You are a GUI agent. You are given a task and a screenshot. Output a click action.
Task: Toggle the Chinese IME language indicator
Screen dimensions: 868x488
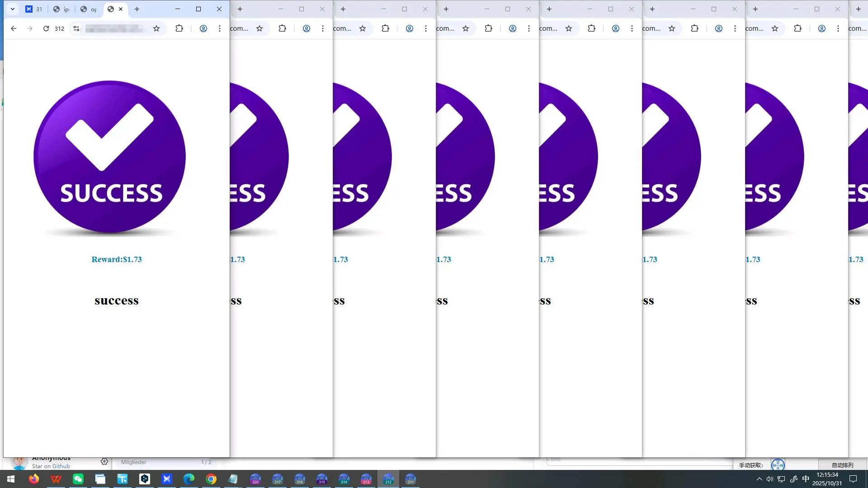click(806, 479)
